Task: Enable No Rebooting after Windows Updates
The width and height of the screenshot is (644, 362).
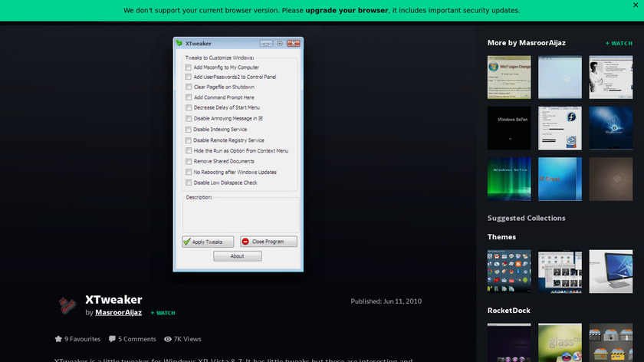Action: click(189, 172)
